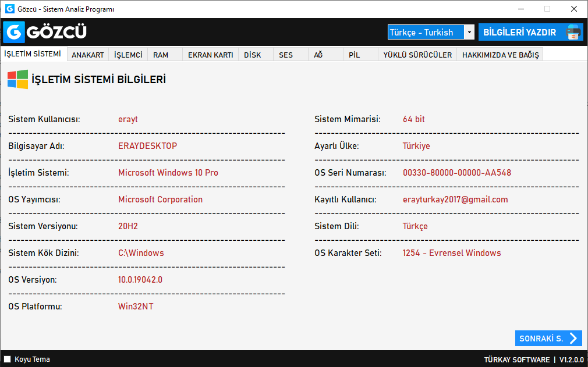
Task: Show the YÜKLÜ SÜRÜCÜLER tab
Action: [x=417, y=55]
